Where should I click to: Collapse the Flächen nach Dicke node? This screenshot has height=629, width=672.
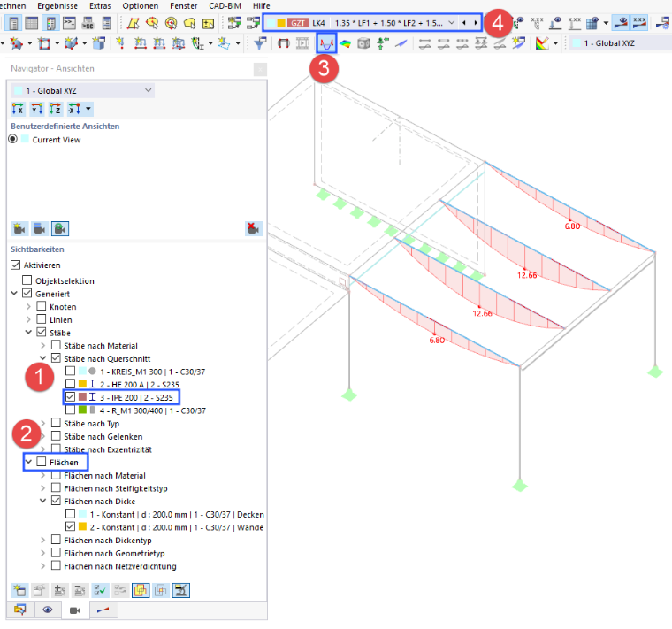click(42, 501)
